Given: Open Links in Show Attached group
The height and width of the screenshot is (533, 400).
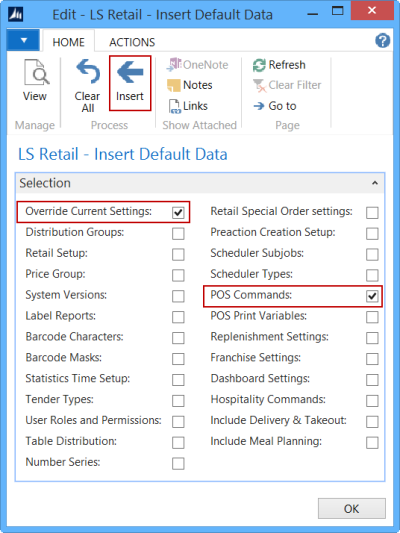Looking at the screenshot, I should click(188, 106).
